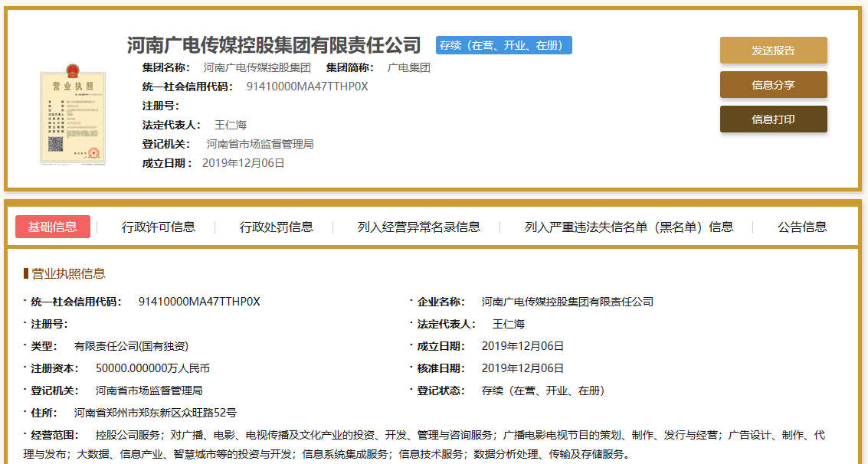Image resolution: width=868 pixels, height=464 pixels.
Task: Open the 行政处罚信息 tab
Action: [277, 227]
